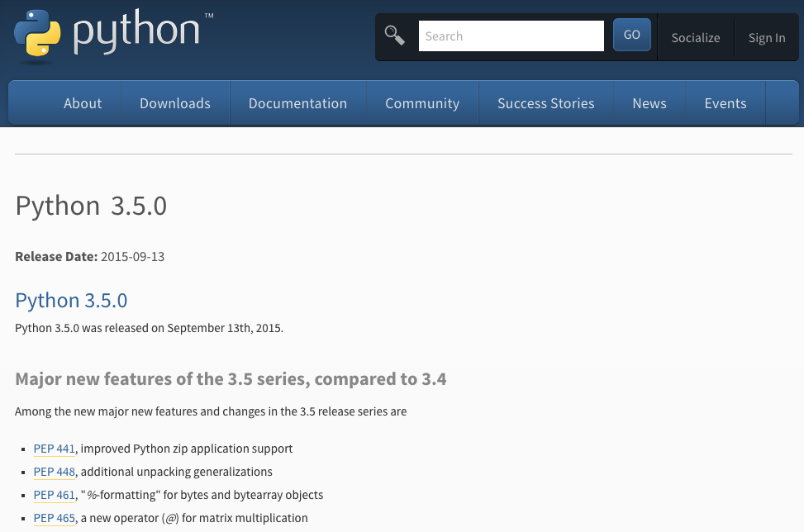Open the Community navigation item
Screen dimensions: 804x532
pos(422,103)
